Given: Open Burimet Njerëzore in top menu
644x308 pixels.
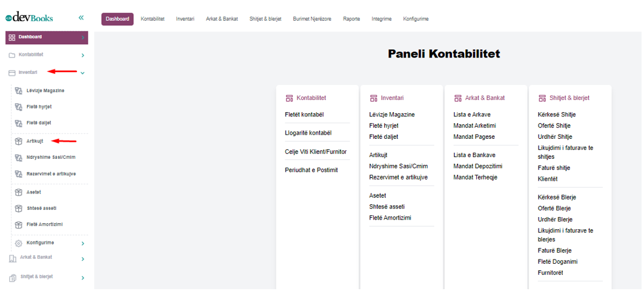Looking at the screenshot, I should pyautogui.click(x=312, y=19).
